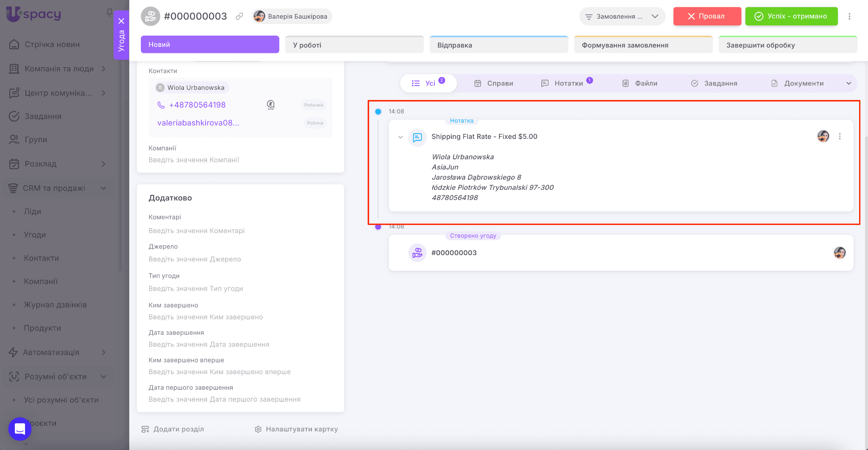Open the chat support bubble icon

(19, 429)
